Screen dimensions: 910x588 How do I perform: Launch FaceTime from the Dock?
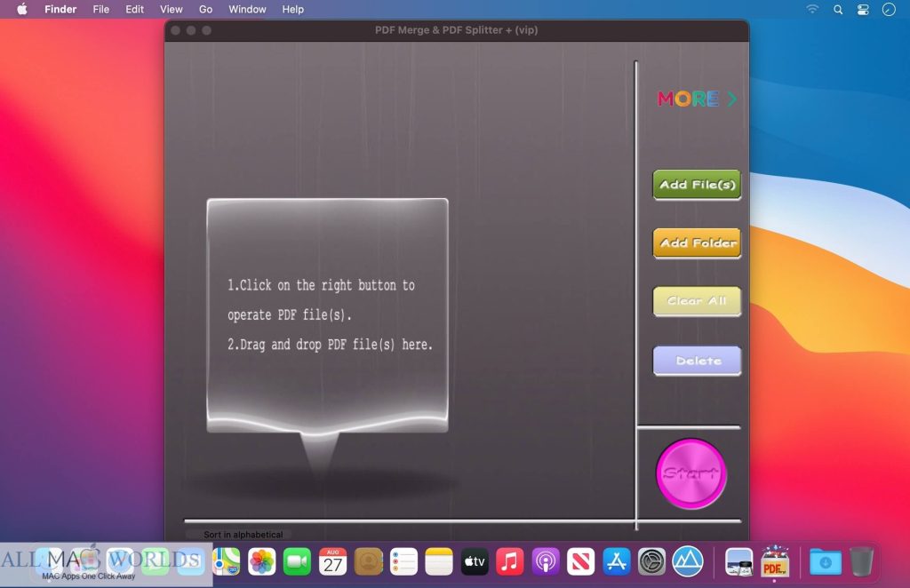297,561
